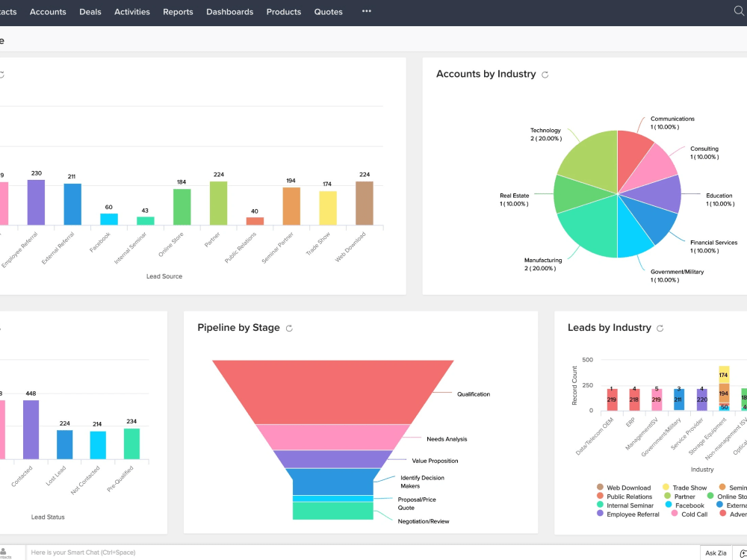Toggle Trade Show legend swatch
747x560 pixels.
tap(666, 487)
